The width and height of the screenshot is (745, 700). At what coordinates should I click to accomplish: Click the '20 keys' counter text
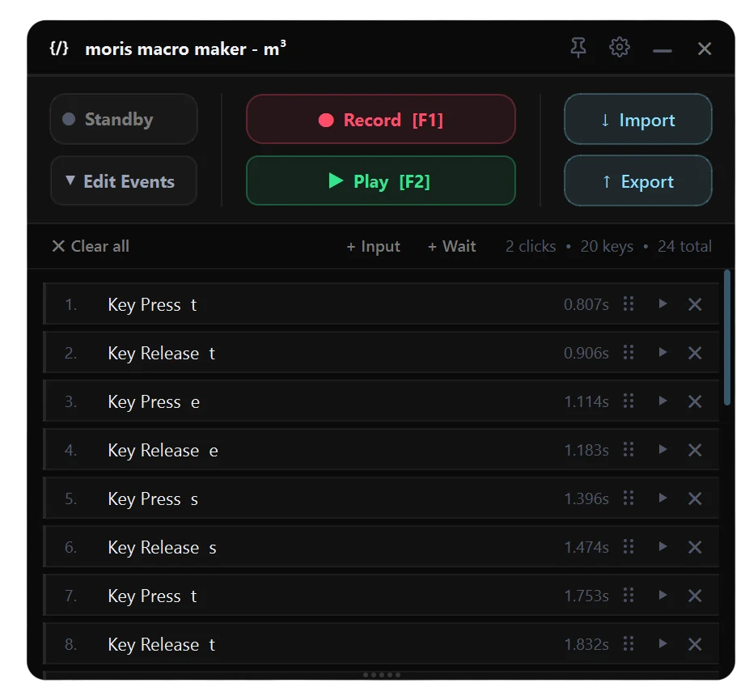point(607,246)
